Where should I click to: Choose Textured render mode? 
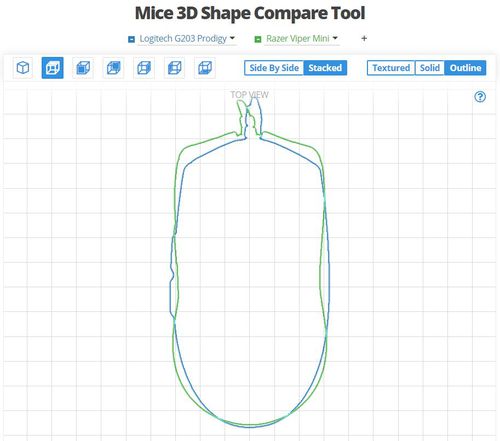click(x=391, y=68)
